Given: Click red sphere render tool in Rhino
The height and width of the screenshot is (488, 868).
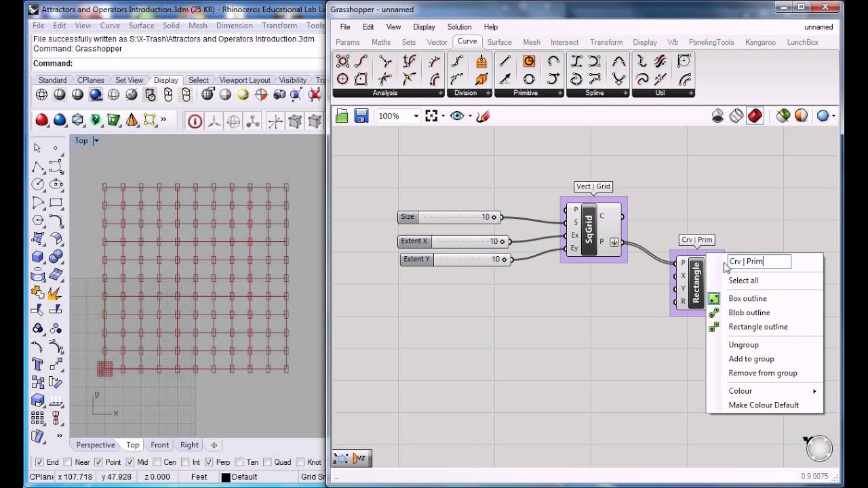Looking at the screenshot, I should (42, 121).
